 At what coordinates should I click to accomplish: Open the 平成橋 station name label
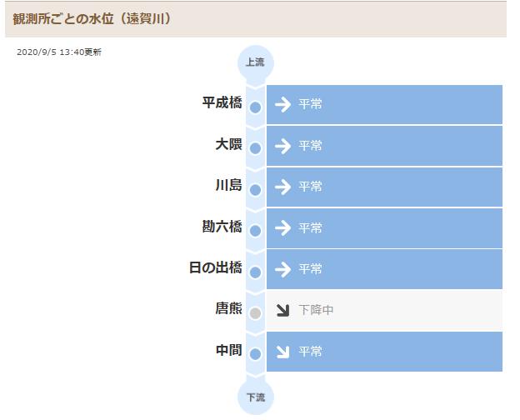[222, 102]
